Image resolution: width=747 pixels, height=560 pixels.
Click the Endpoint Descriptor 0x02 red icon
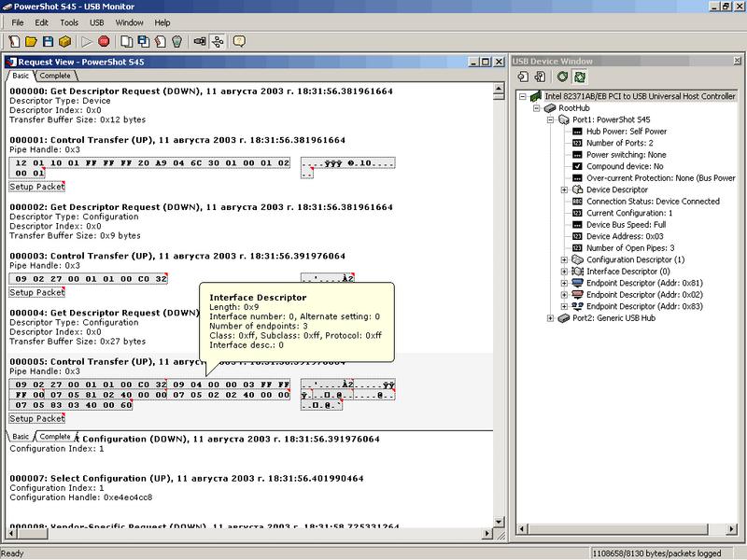click(577, 295)
